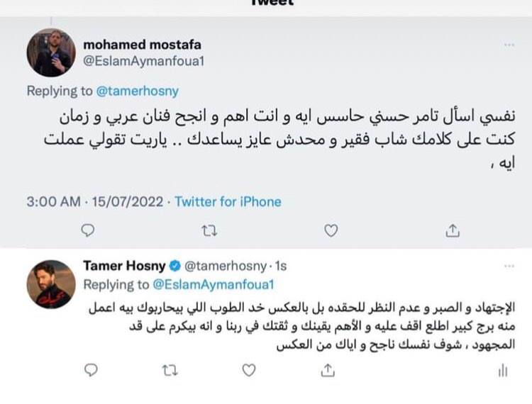Click the @EslamAymanfoua1 handle under mohamed mostafa
This screenshot has width=532, height=404.
click(x=145, y=61)
